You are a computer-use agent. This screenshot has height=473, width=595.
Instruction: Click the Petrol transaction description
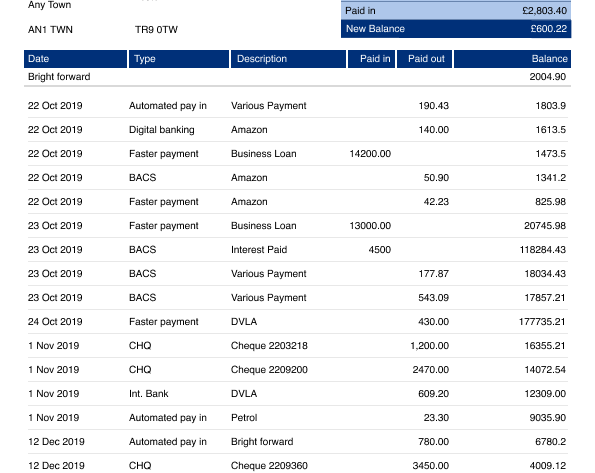(244, 418)
